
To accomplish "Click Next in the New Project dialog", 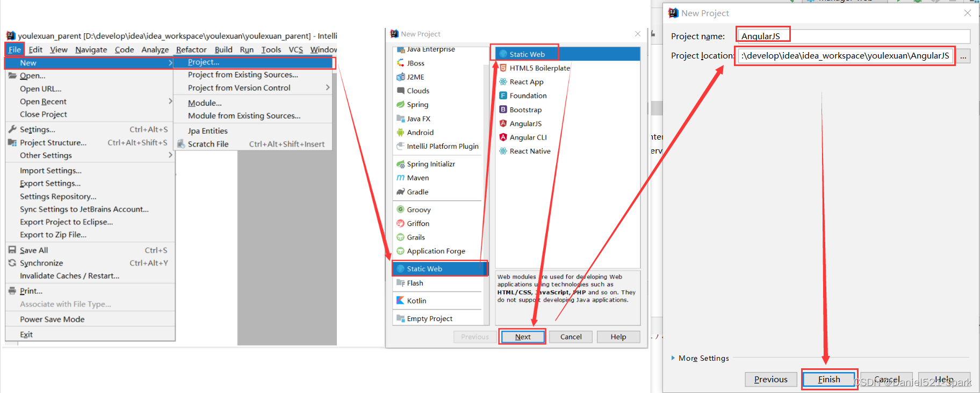I will click(x=523, y=337).
